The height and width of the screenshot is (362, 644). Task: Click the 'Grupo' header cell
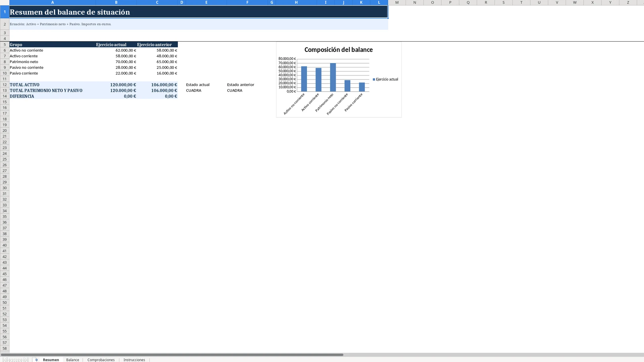[53, 45]
